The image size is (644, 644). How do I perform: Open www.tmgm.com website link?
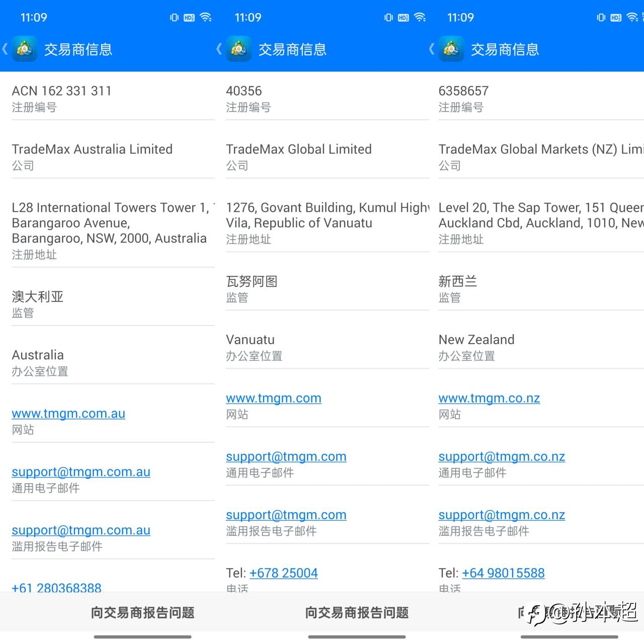(x=274, y=398)
